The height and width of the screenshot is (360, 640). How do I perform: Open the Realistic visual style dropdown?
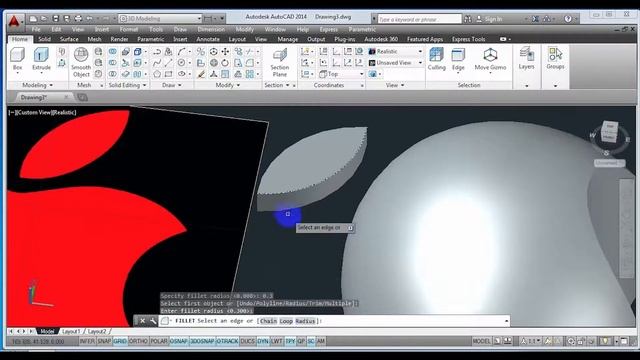tap(395, 51)
